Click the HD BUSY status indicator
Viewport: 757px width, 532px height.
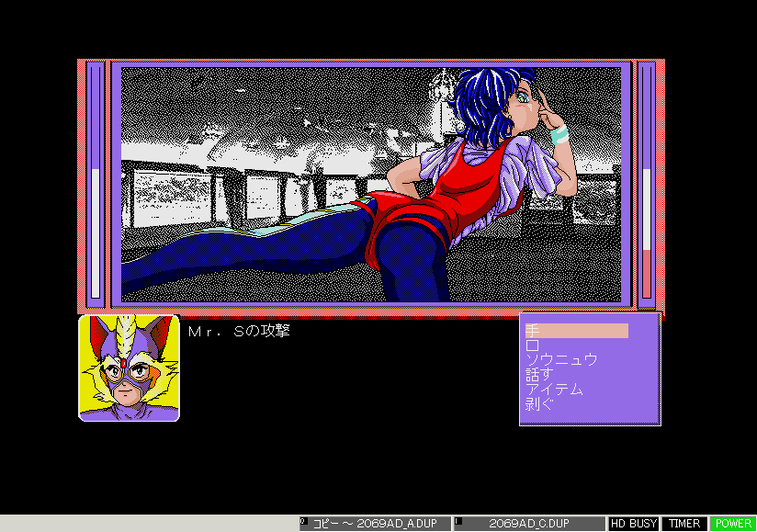point(634,524)
